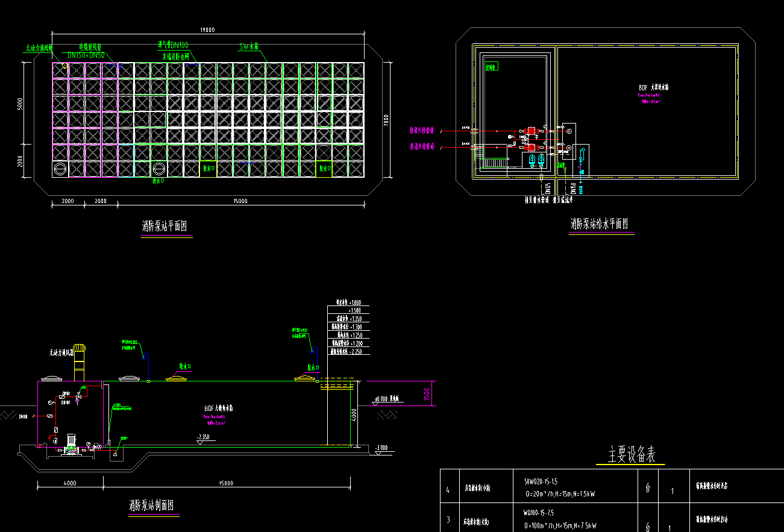
Task: Click the SW 水箱 leader label
Action: (x=249, y=46)
